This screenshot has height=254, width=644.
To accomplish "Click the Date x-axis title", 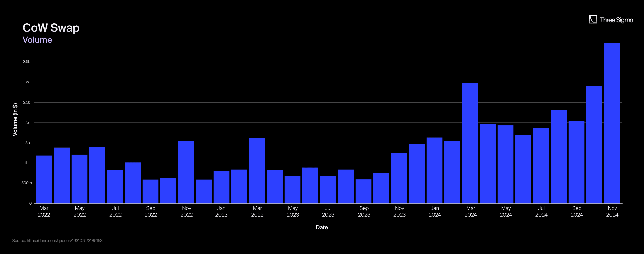I will 322,227.
